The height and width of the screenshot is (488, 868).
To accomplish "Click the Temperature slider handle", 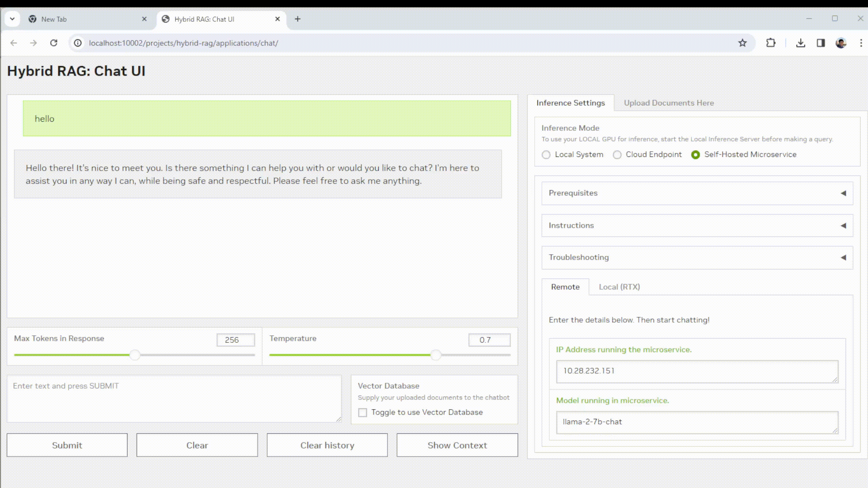I will point(436,355).
